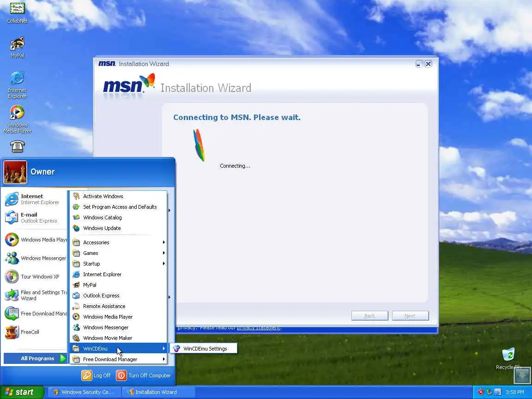Open E-mail Outlook Express pinned item
The image size is (532, 399).
point(35,218)
